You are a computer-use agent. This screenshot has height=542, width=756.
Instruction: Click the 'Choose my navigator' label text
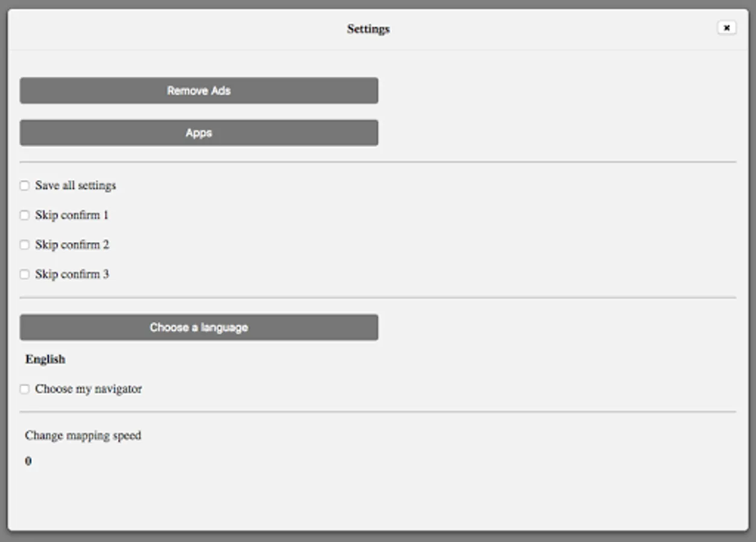88,389
